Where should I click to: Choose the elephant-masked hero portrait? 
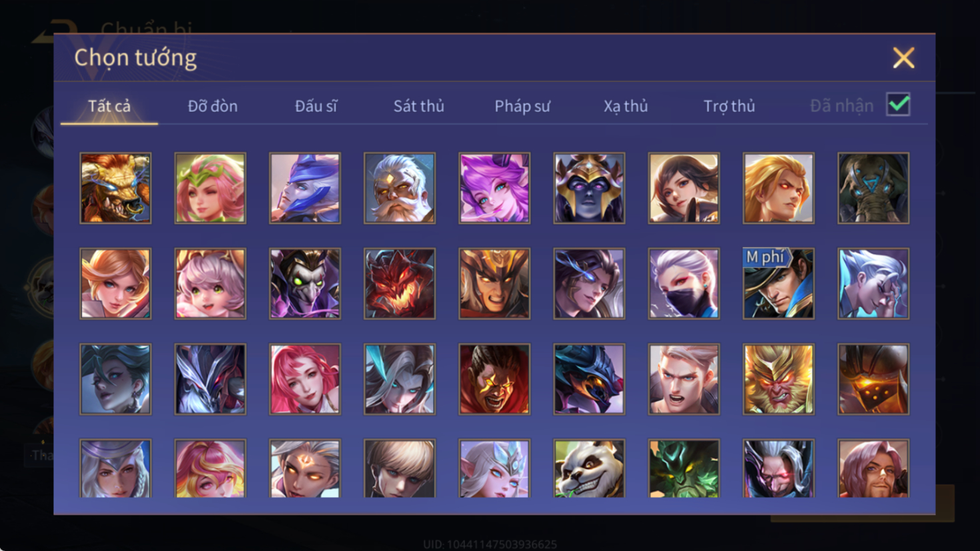pos(873,188)
